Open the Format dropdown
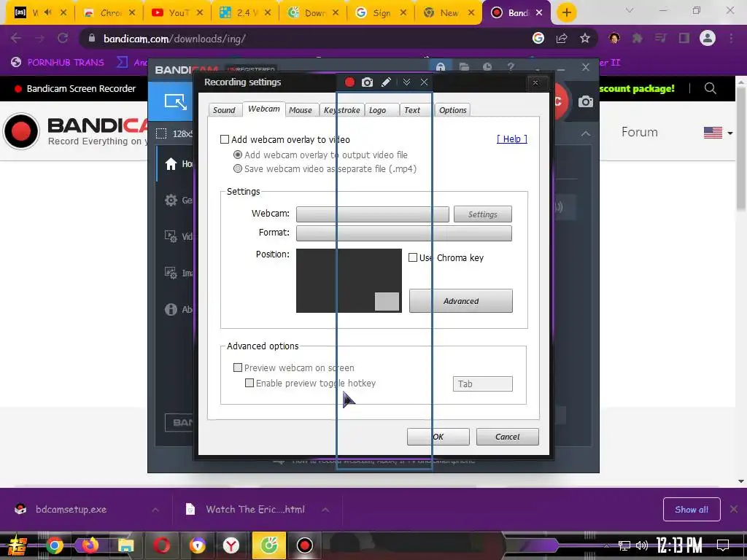Viewport: 747px width, 560px height. pyautogui.click(x=404, y=233)
